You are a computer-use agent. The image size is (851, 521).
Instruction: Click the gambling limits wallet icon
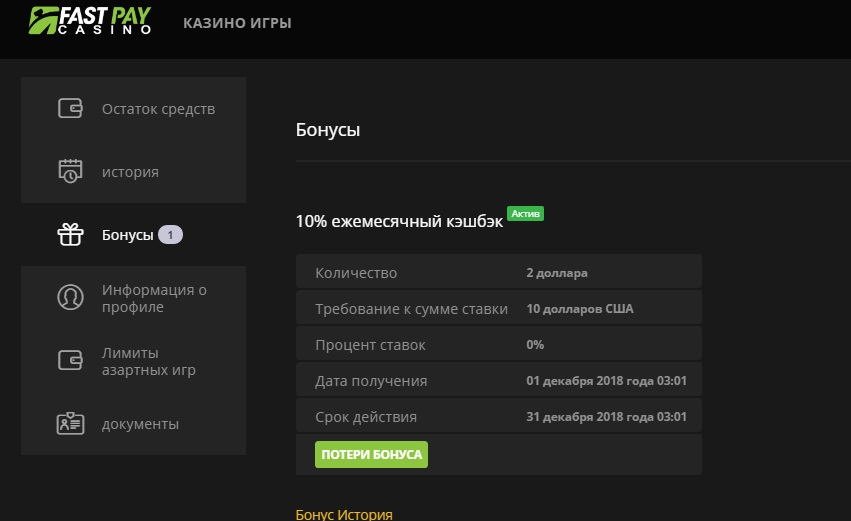(x=70, y=361)
